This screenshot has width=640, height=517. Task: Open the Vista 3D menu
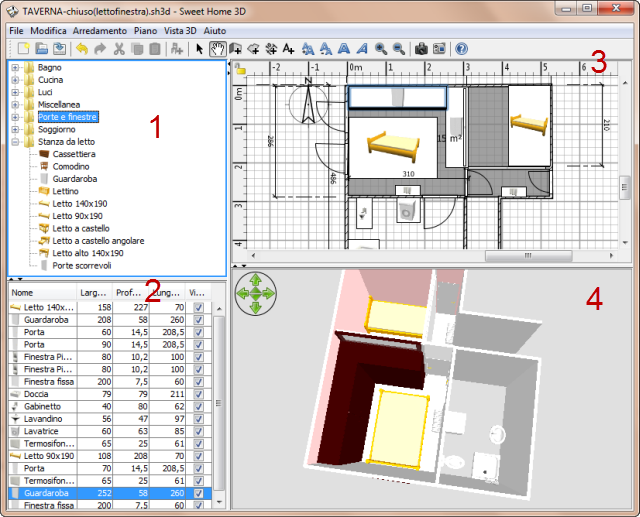[x=180, y=31]
